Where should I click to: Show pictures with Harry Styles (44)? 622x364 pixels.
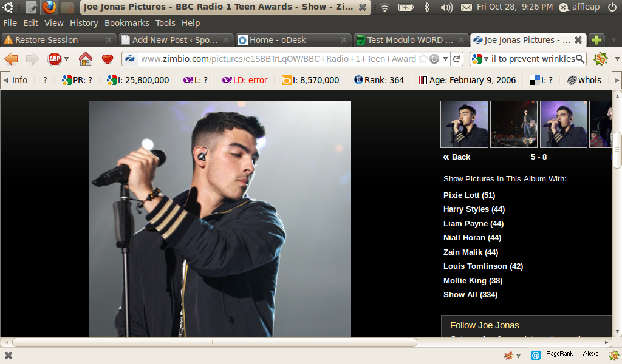(474, 209)
